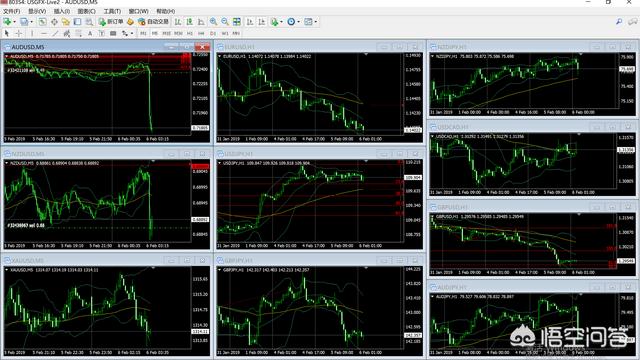The width and height of the screenshot is (640, 360).
Task: Click the zoom out magnifier icon
Action: click(225, 22)
